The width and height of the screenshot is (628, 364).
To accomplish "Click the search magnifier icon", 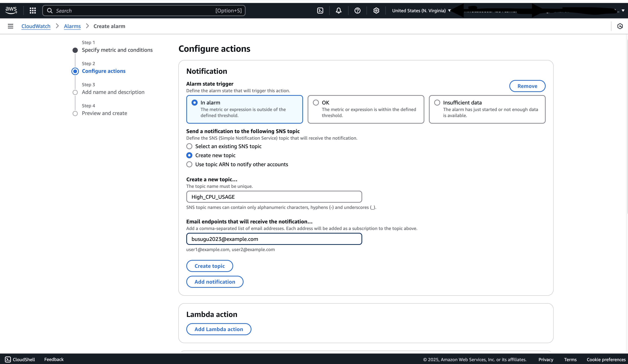I will pos(50,11).
